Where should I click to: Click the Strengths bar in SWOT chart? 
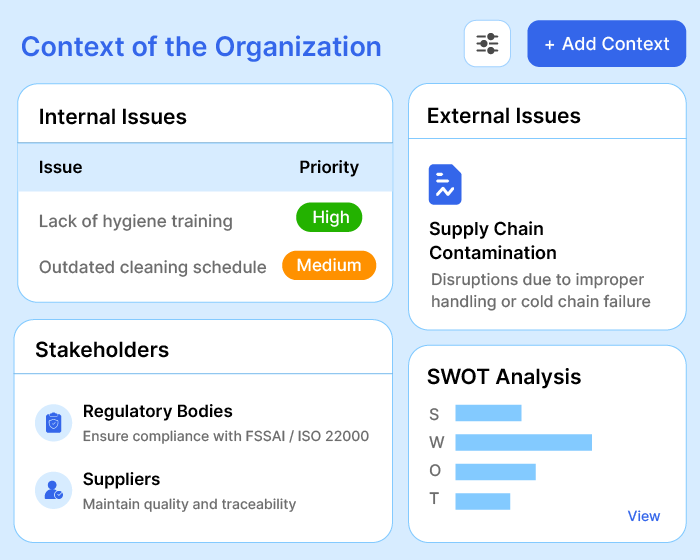click(x=488, y=413)
